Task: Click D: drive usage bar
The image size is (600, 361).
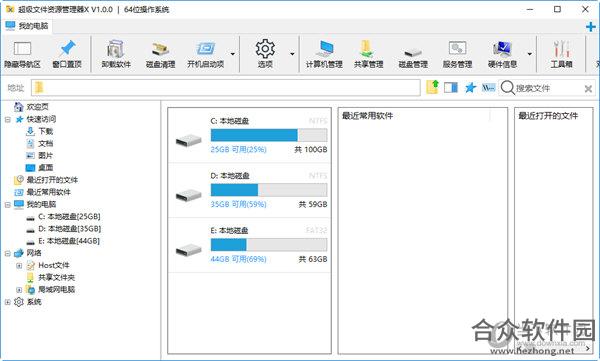Action: pos(269,190)
